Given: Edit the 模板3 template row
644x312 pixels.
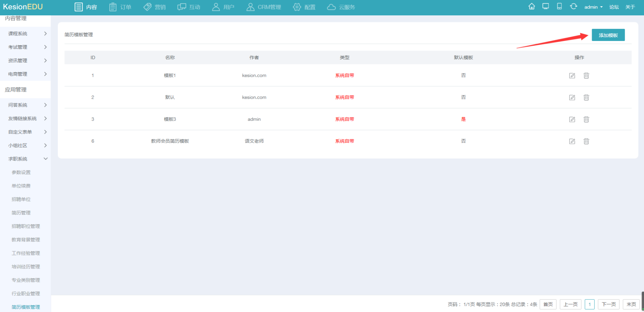Looking at the screenshot, I should 572,120.
